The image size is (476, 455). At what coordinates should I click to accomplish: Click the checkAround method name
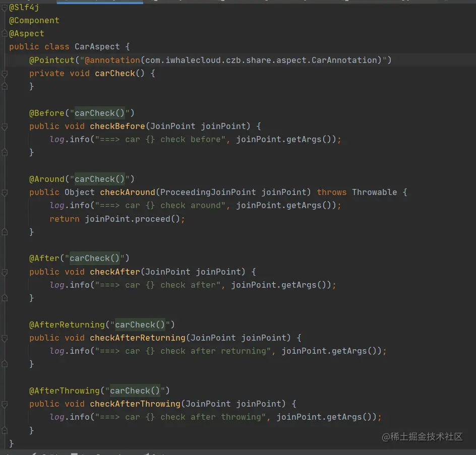[x=128, y=192]
